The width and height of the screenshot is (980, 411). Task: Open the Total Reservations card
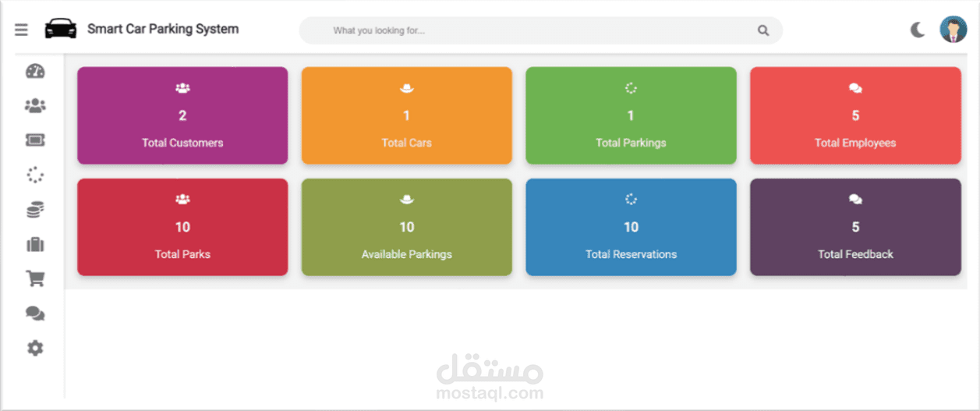pyautogui.click(x=631, y=227)
